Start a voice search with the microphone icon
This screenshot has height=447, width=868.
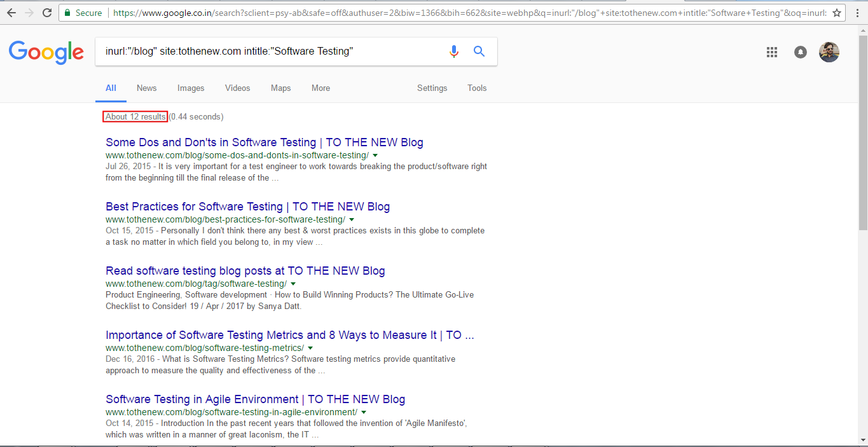pos(453,52)
